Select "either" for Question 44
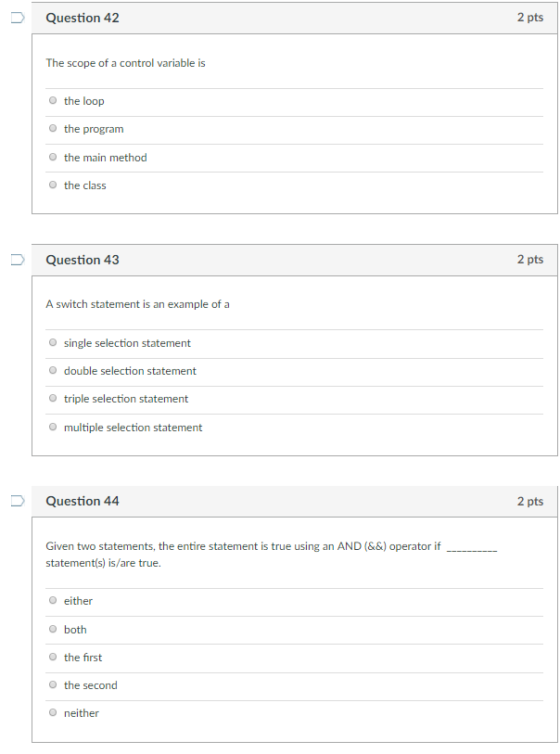 click(53, 600)
